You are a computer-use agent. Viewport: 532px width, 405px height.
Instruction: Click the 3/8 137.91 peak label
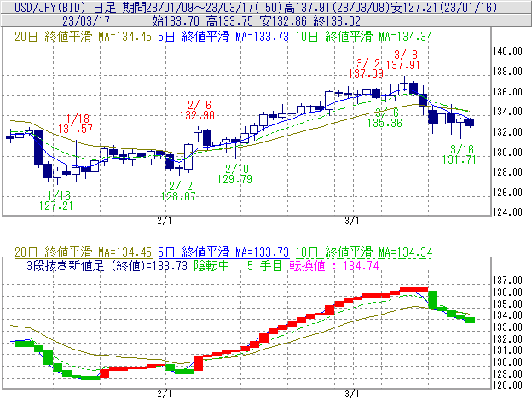coord(403,60)
